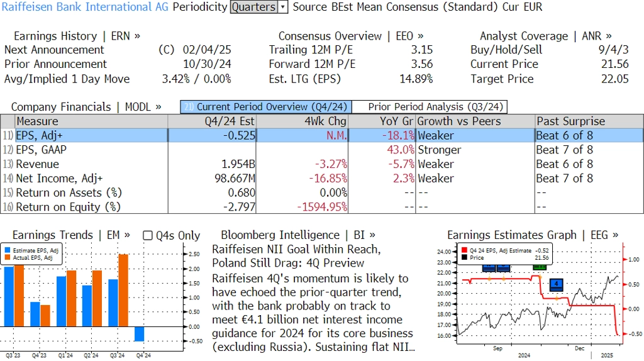Click the 1.954B revenue estimate
This screenshot has width=644, height=361.
click(238, 164)
